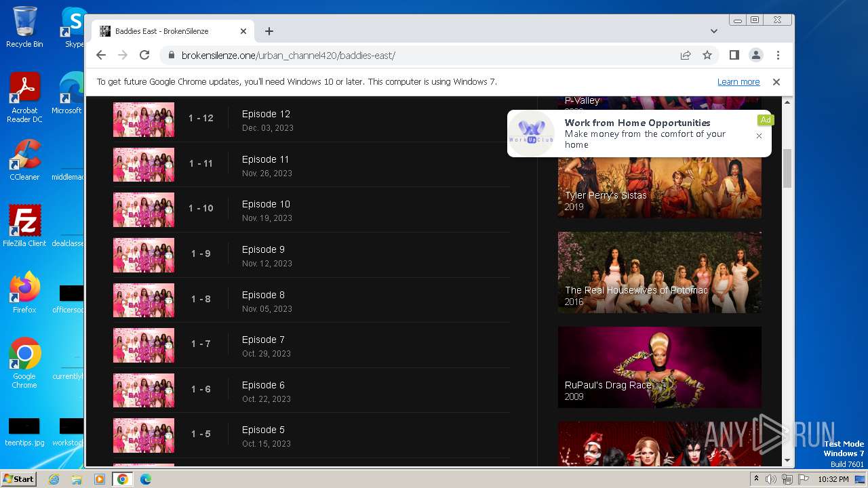
Task: Select the 1 - 8 episode number
Action: point(201,299)
